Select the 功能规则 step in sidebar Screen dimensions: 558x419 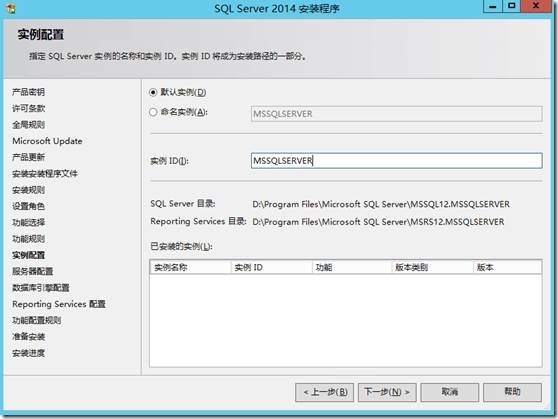pos(28,239)
